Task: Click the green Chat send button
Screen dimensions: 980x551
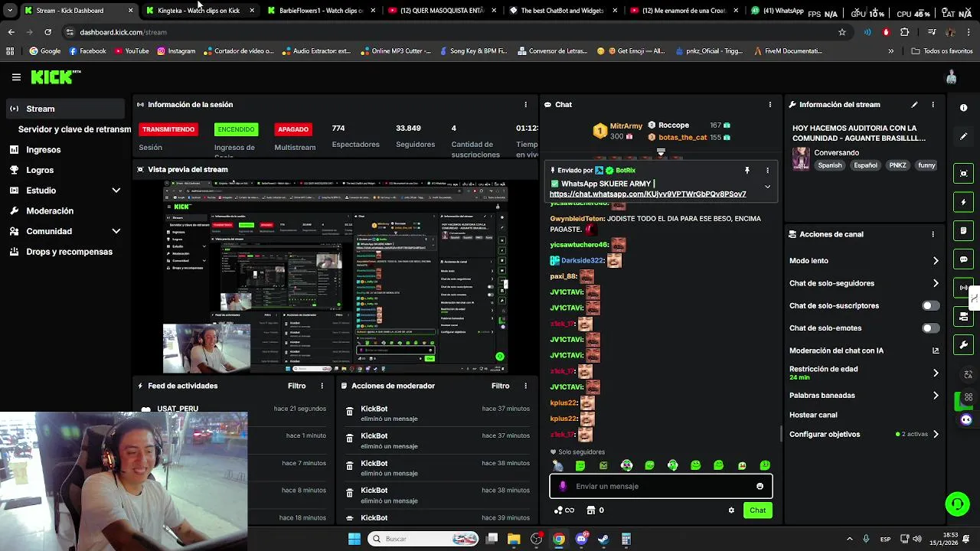Action: (x=757, y=510)
